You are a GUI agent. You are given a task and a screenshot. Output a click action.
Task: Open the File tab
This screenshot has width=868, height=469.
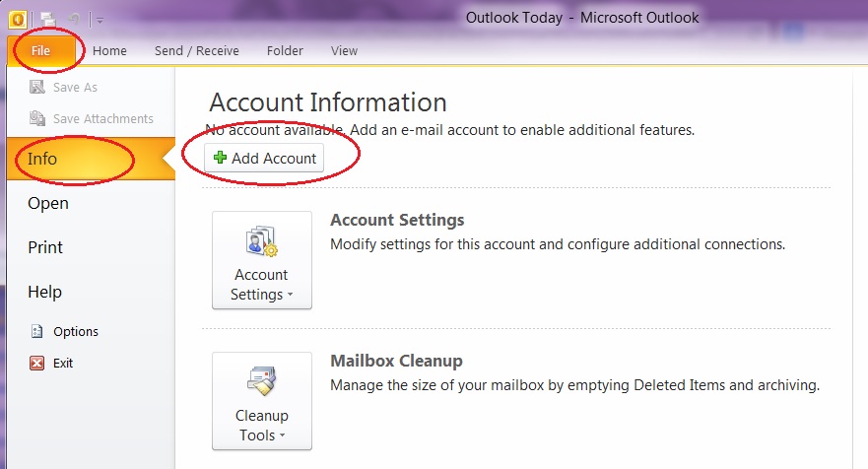(x=41, y=51)
